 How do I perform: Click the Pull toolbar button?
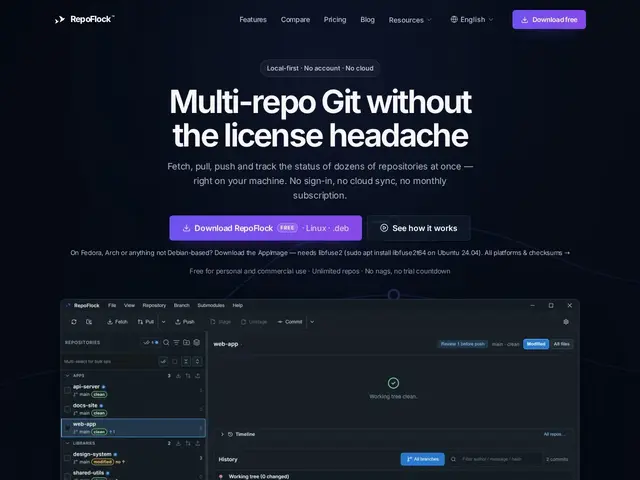coord(146,322)
